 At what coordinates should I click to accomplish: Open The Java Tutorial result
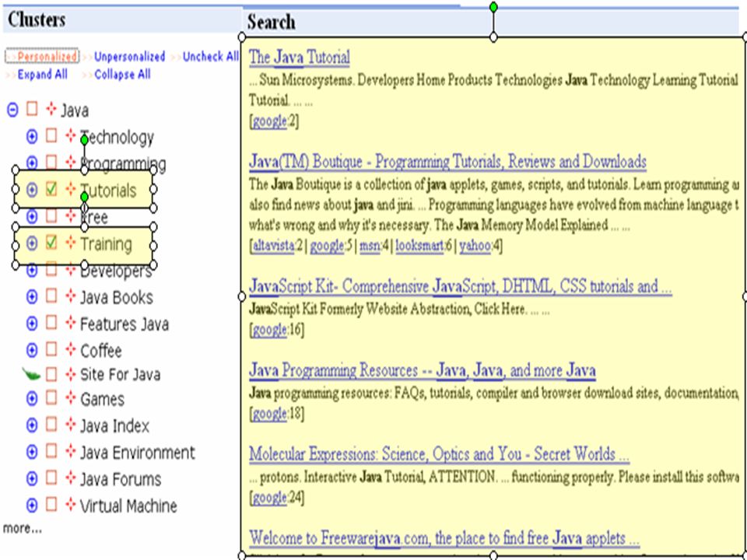[299, 57]
